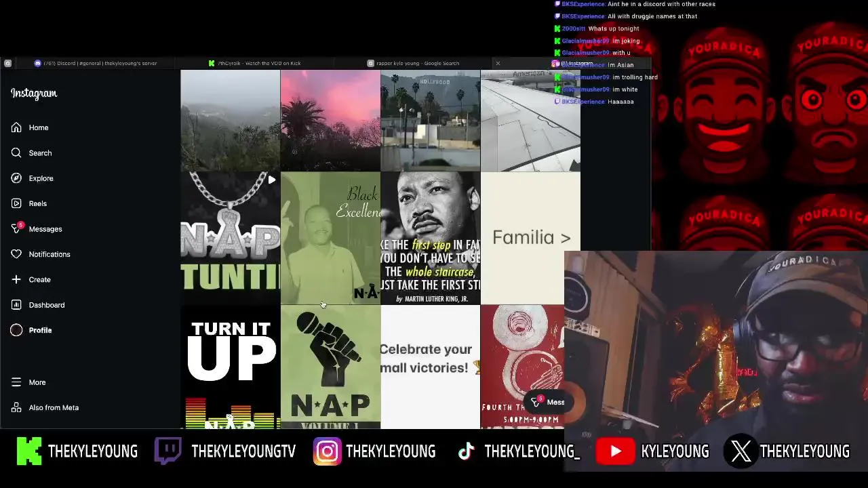Open Search in Instagram sidebar
This screenshot has height=488, width=868.
40,152
